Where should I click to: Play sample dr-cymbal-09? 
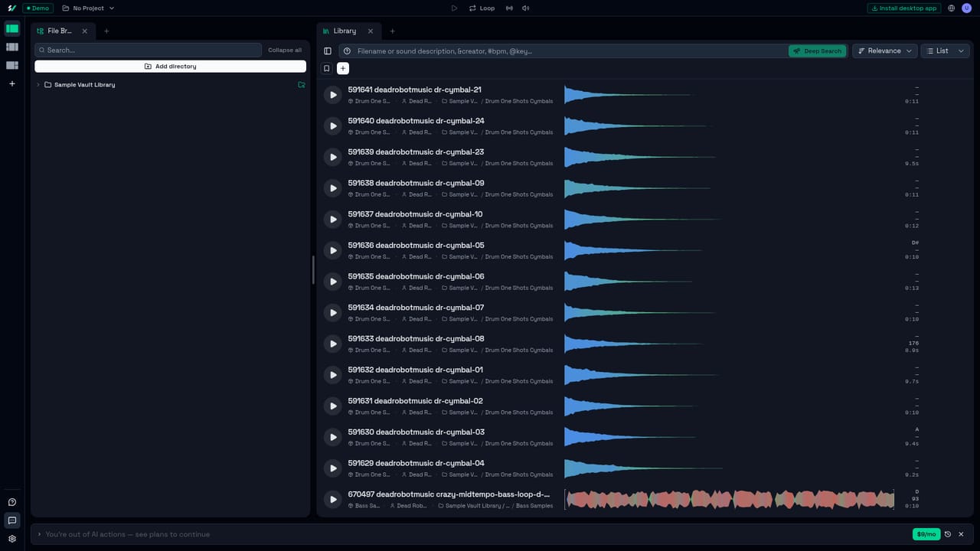point(332,188)
